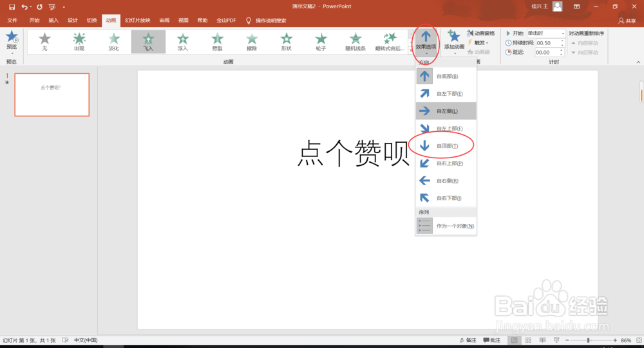
Task: Switch to the 审阅 tab
Action: coord(164,20)
